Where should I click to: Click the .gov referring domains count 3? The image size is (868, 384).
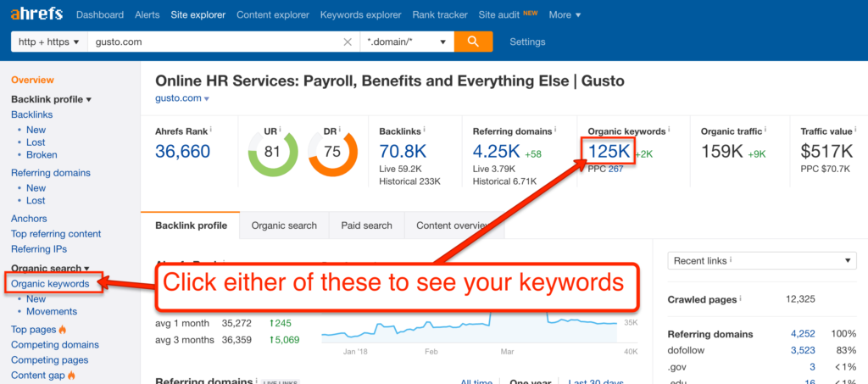coord(812,366)
